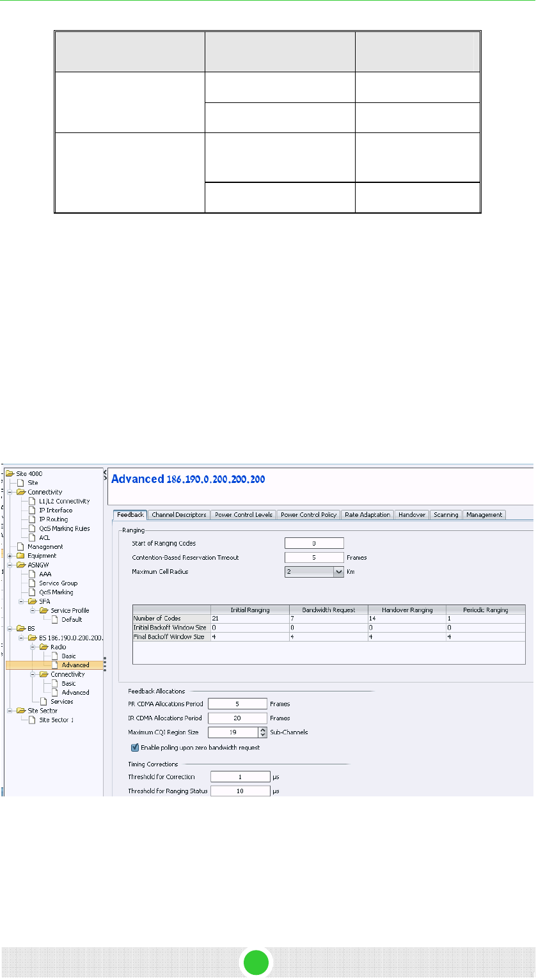Click the Periodic Ranging column header

(x=485, y=610)
